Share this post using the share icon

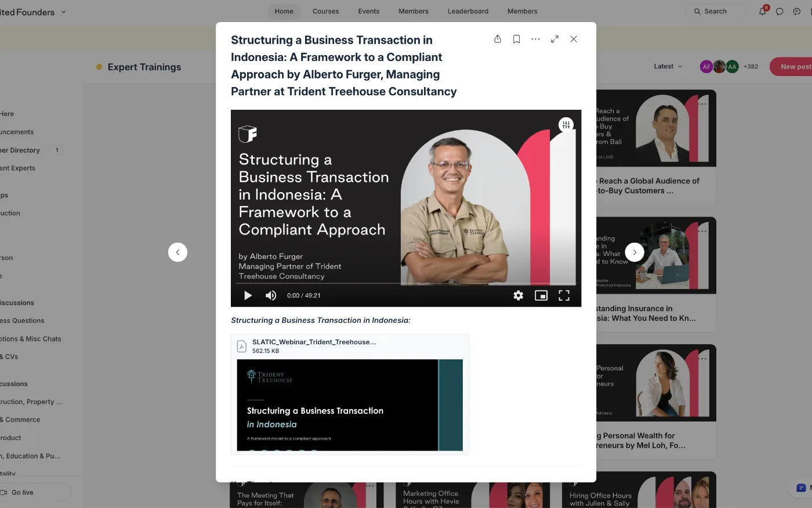tap(498, 39)
